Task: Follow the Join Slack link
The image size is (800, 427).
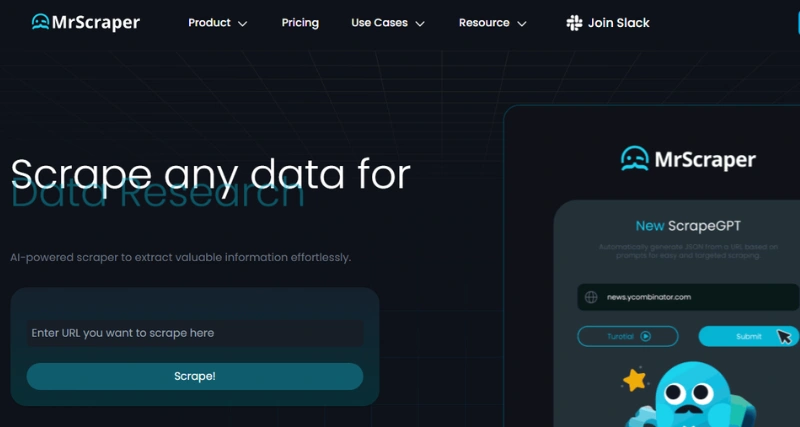Action: pos(618,23)
